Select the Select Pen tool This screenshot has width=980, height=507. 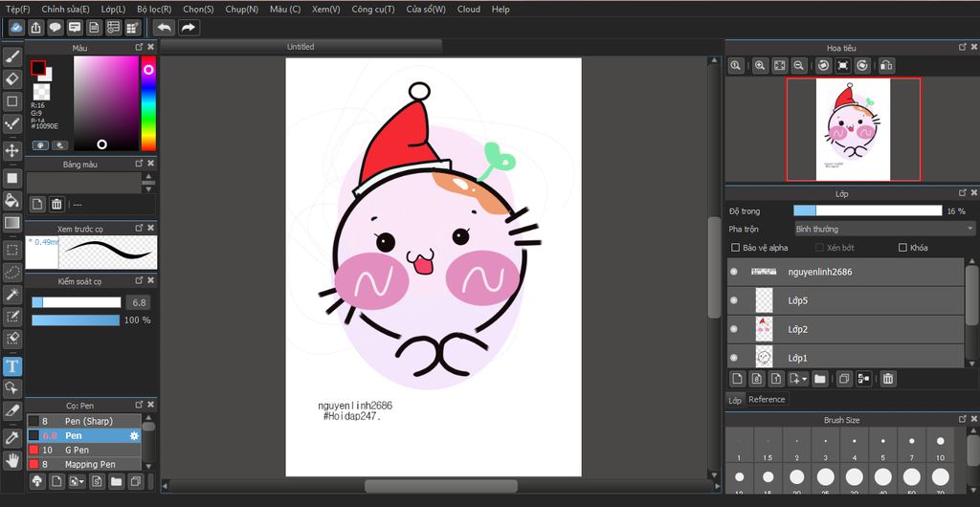11,317
